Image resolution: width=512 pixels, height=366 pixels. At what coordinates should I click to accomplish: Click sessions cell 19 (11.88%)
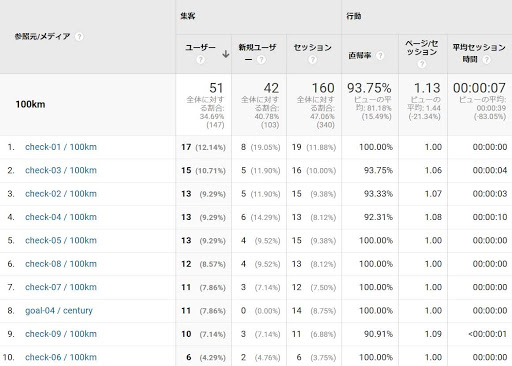(x=314, y=147)
